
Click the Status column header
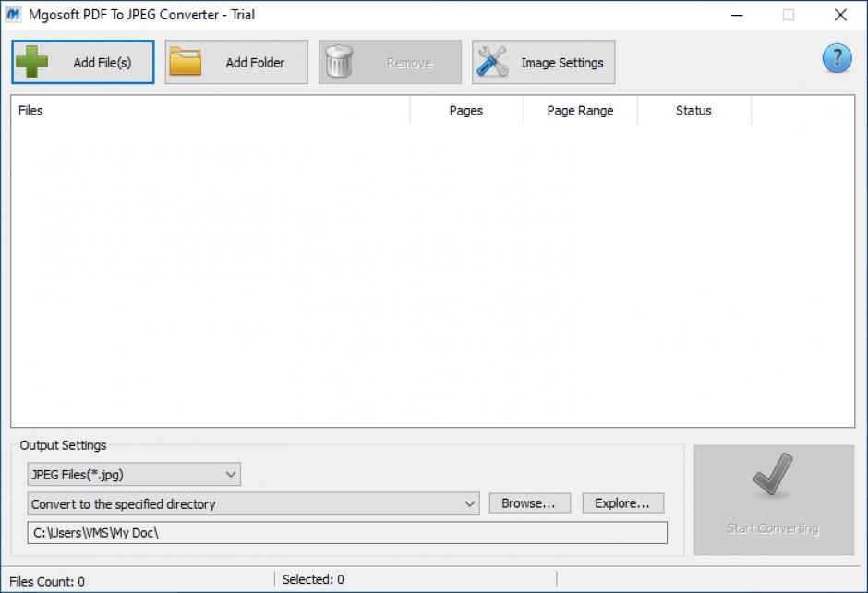click(x=693, y=110)
